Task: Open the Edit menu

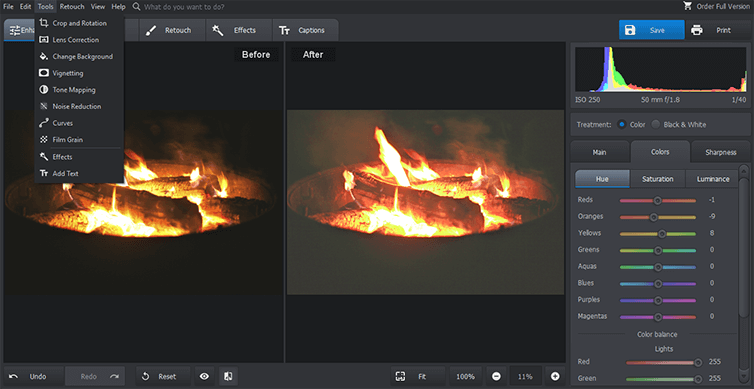Action: (x=25, y=7)
